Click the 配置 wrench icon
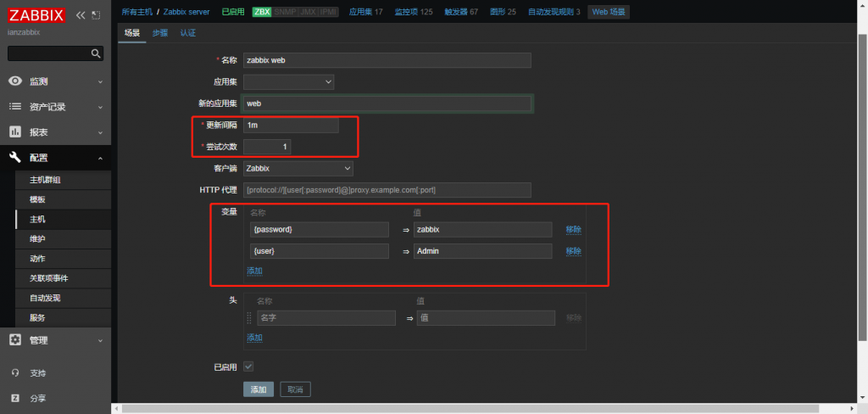The height and width of the screenshot is (414, 868). 15,158
